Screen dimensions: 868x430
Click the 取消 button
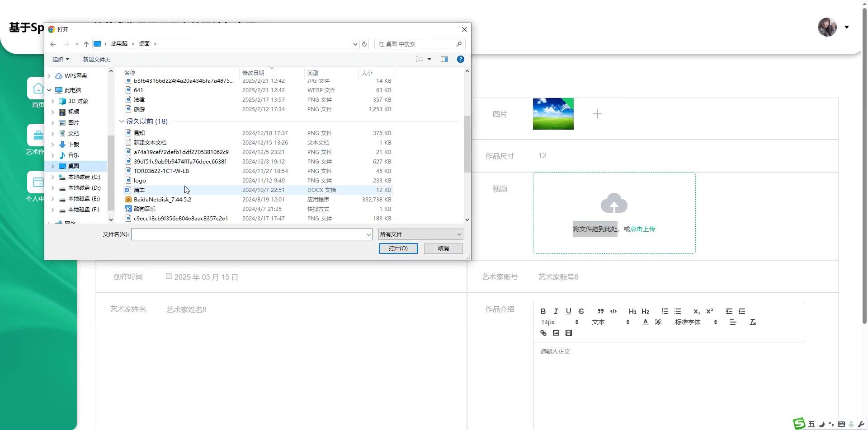pos(443,248)
